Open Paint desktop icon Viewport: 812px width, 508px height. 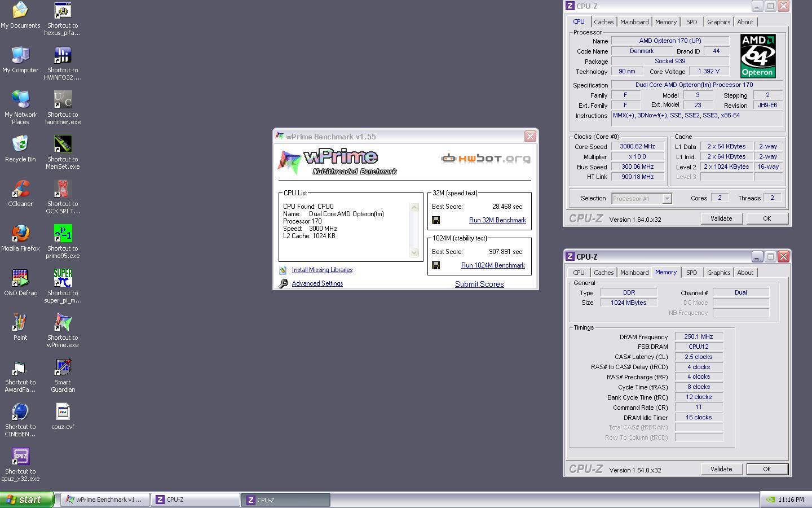20,328
